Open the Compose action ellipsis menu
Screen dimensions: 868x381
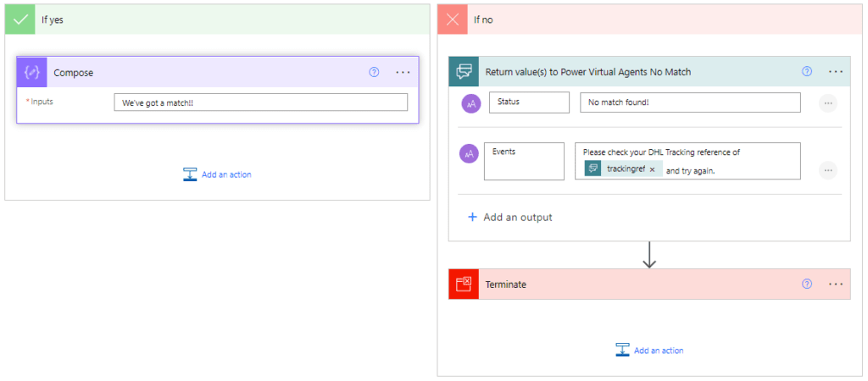(403, 73)
